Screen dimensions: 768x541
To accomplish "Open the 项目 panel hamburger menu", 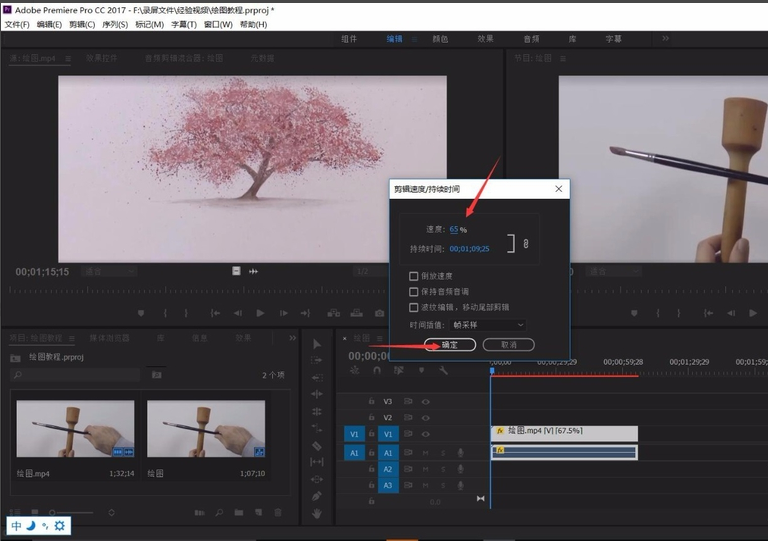I will (x=70, y=338).
